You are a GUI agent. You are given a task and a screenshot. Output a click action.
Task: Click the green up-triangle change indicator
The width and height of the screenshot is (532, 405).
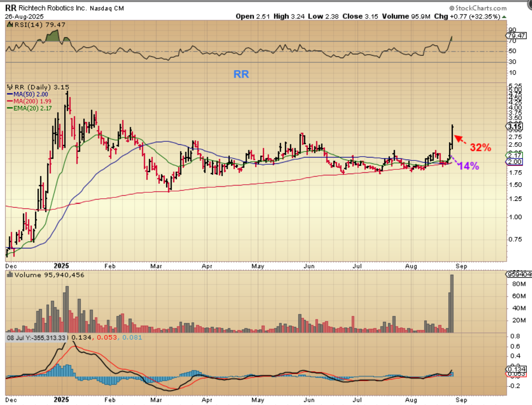(x=504, y=17)
